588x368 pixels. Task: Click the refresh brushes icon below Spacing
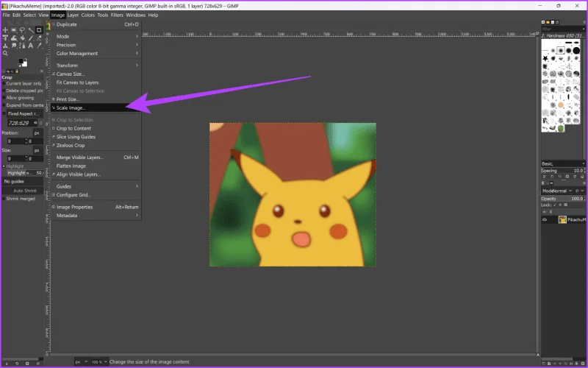point(575,177)
